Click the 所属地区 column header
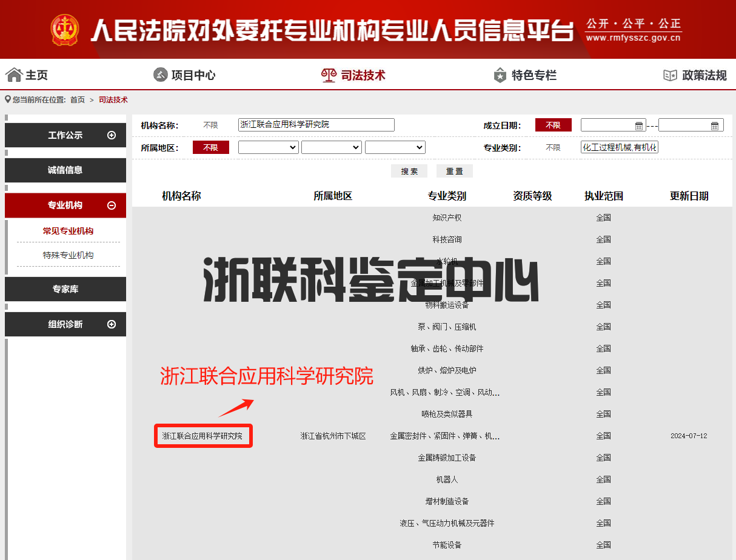Viewport: 736px width, 560px height. (333, 196)
